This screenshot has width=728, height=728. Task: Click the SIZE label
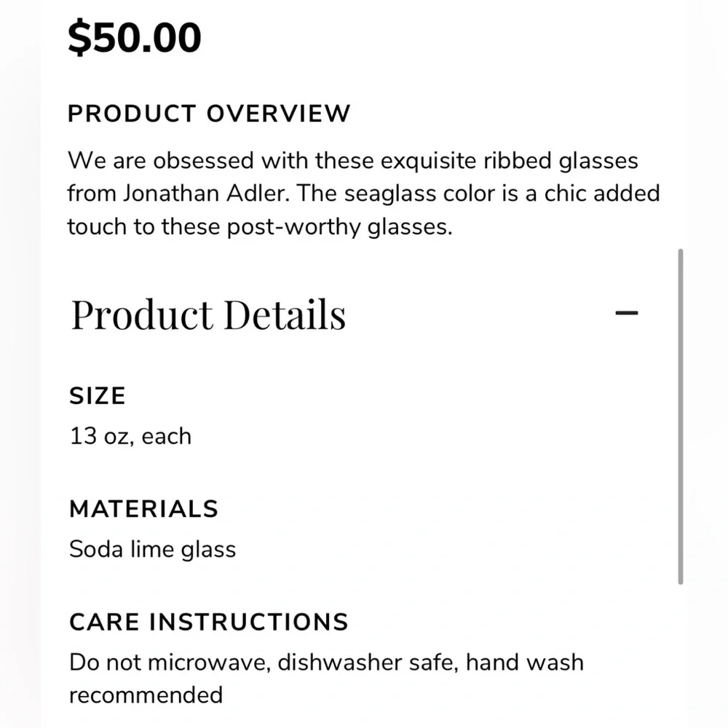(x=98, y=396)
